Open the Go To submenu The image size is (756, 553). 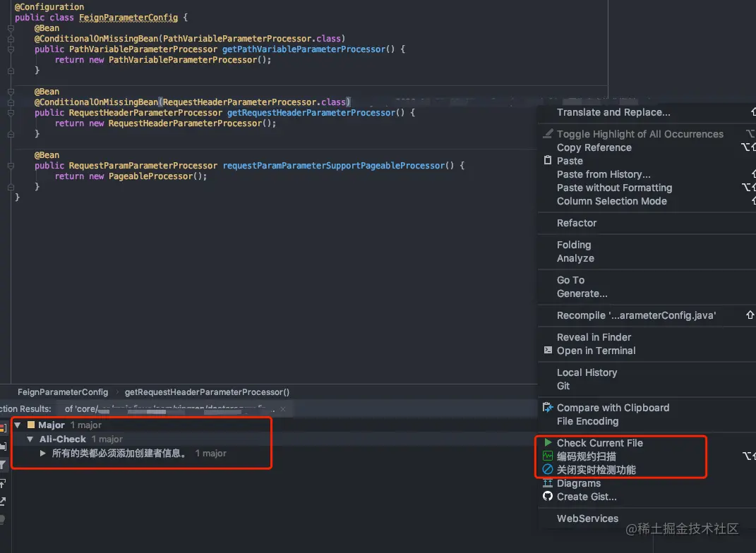point(570,280)
